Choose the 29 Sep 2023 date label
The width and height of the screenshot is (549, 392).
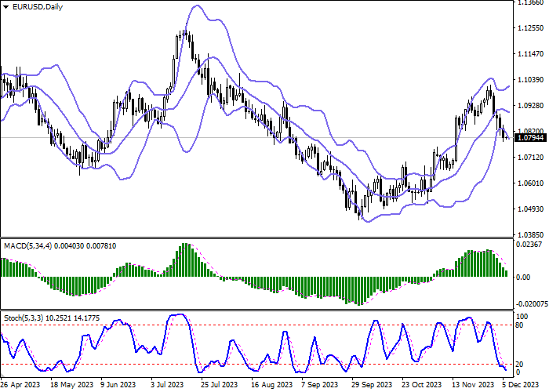pos(372,385)
